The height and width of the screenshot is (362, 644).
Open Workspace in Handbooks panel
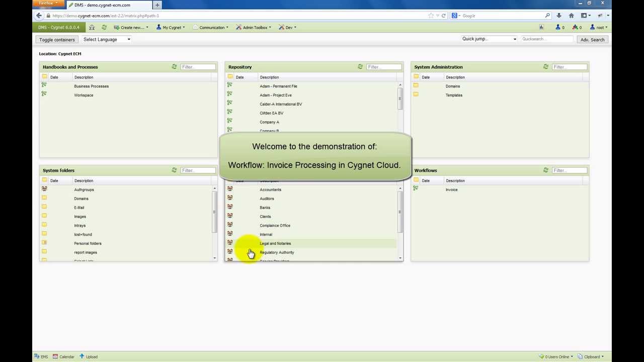click(x=84, y=95)
